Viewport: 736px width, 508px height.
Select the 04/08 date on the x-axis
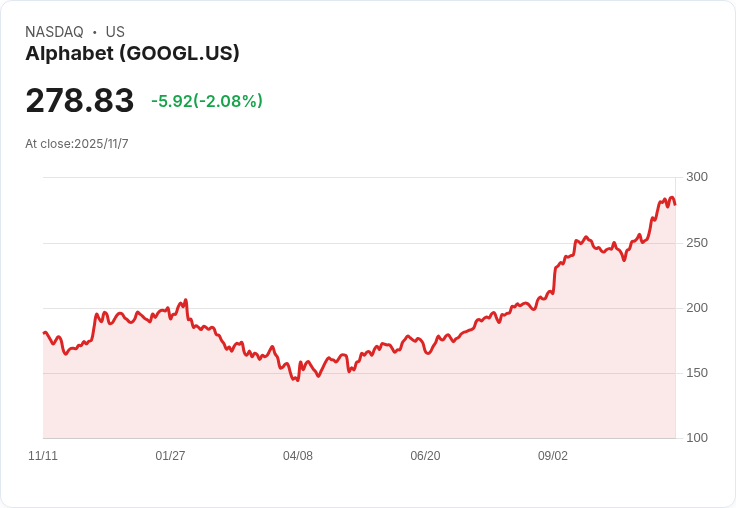tap(298, 456)
